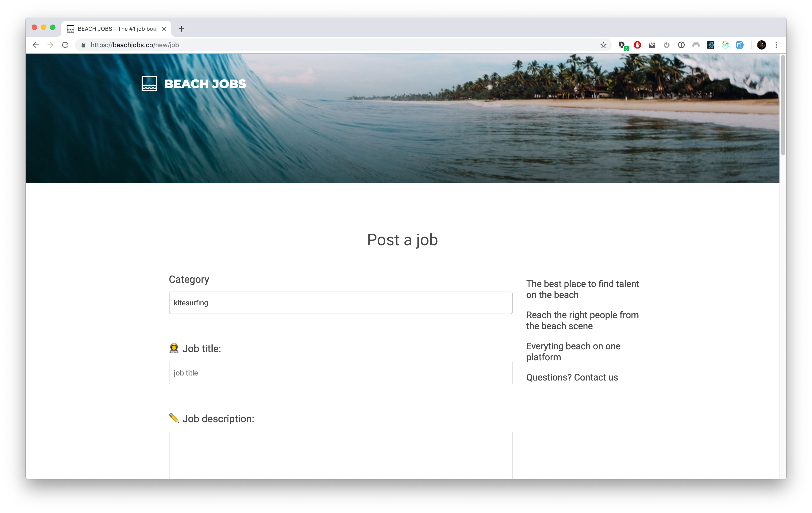The image size is (812, 513).
Task: Click the power button extension icon
Action: coord(667,45)
